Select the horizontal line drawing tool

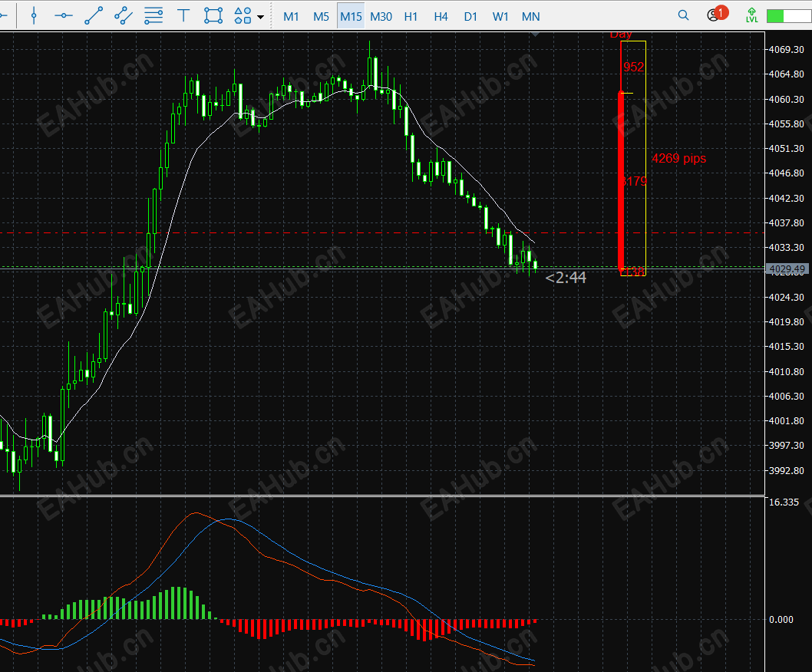pos(63,16)
